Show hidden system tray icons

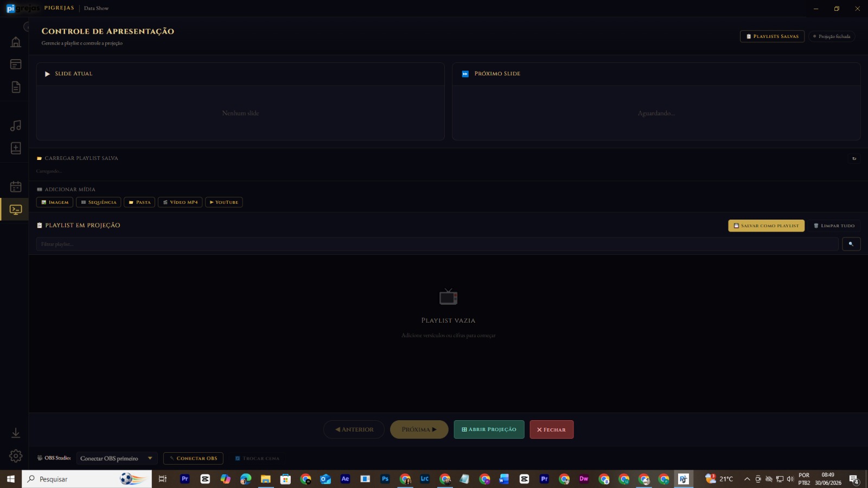pyautogui.click(x=747, y=479)
